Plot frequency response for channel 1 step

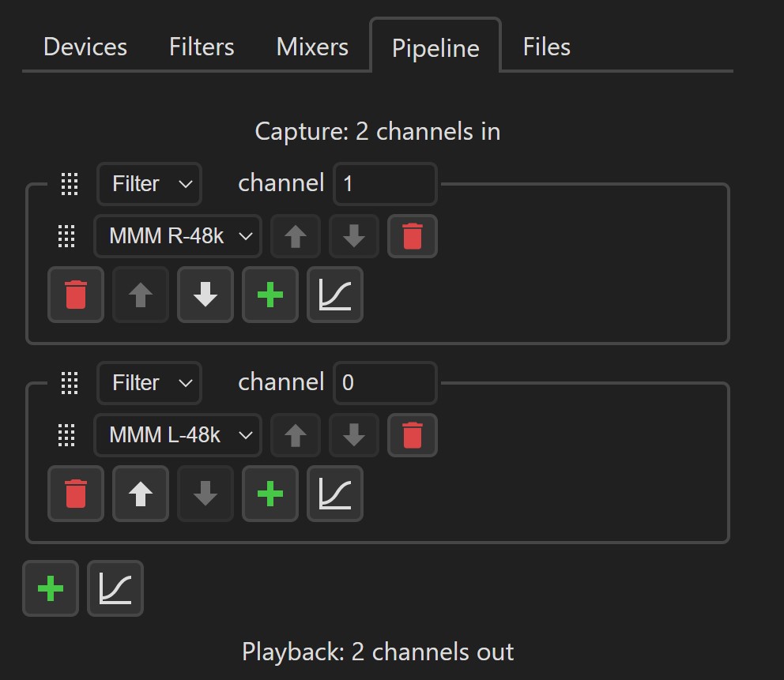(335, 295)
